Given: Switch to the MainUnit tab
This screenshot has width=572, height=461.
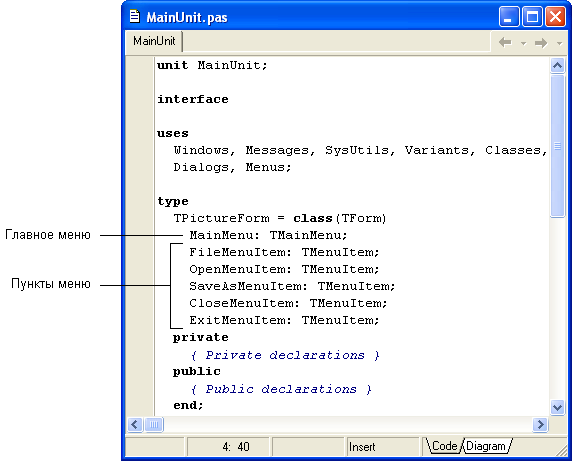Looking at the screenshot, I should pos(154,41).
